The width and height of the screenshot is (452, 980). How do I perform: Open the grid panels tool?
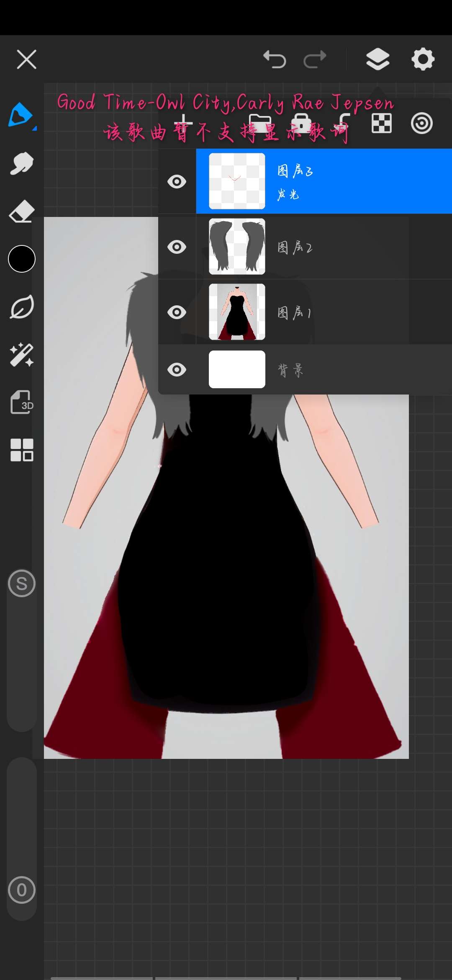click(x=22, y=450)
